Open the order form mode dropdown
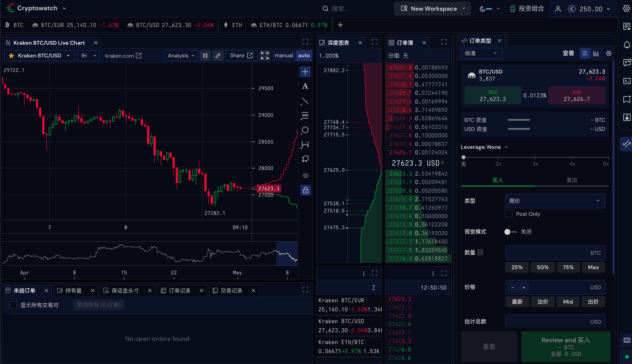The width and height of the screenshot is (632, 364). tap(481, 53)
